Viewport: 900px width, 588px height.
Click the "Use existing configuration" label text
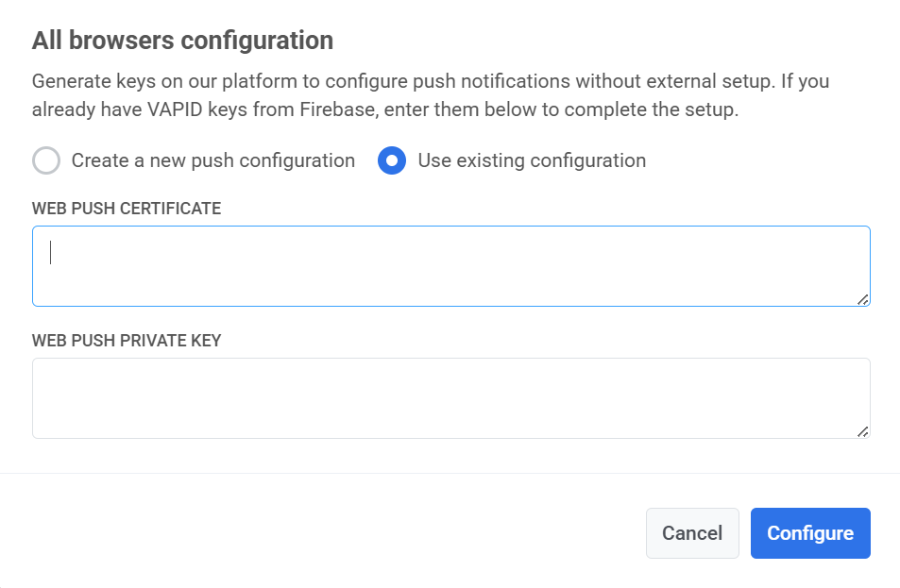tap(532, 160)
